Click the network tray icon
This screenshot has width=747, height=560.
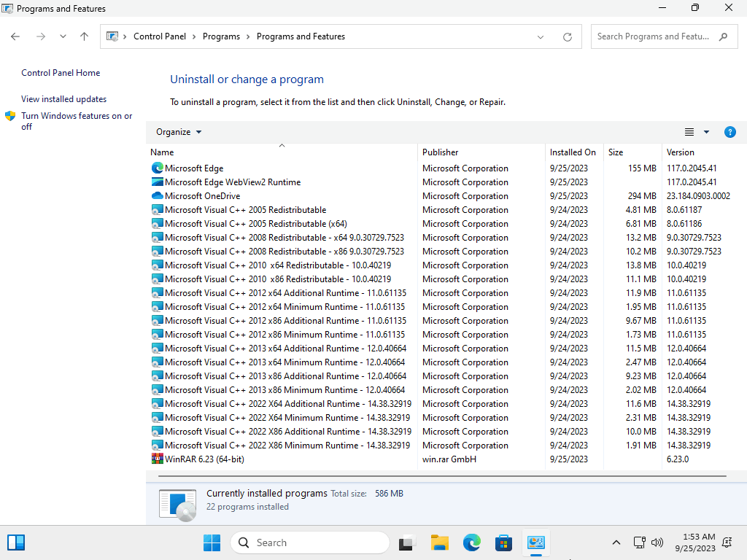(x=639, y=542)
